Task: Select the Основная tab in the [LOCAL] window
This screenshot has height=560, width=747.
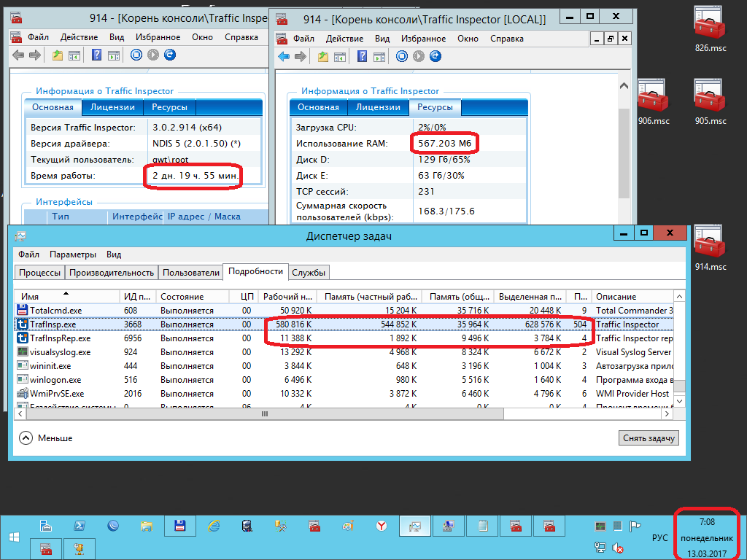Action: (318, 107)
